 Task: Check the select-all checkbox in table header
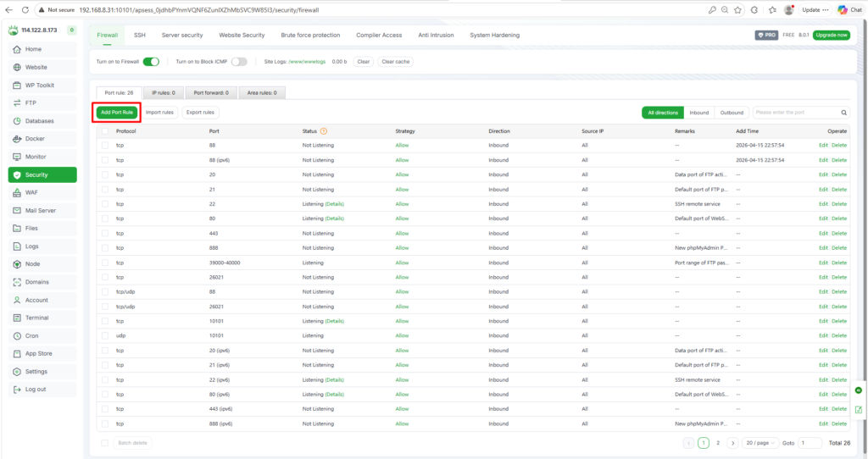tap(105, 131)
